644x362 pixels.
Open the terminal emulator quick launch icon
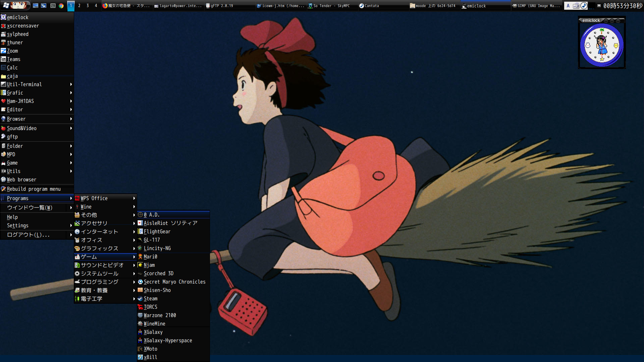(x=53, y=5)
